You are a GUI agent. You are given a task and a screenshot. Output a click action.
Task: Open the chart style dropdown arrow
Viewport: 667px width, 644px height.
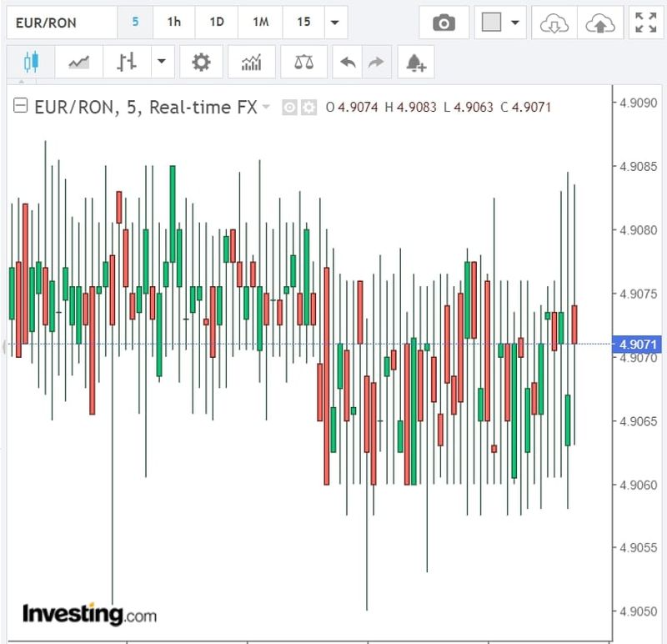click(x=161, y=62)
